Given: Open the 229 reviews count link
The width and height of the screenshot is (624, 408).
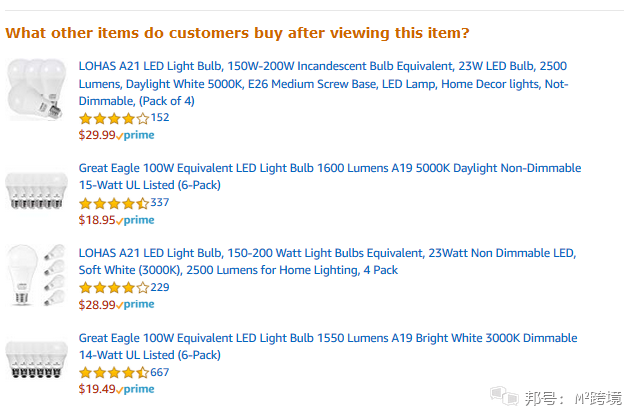Looking at the screenshot, I should pos(160,287).
